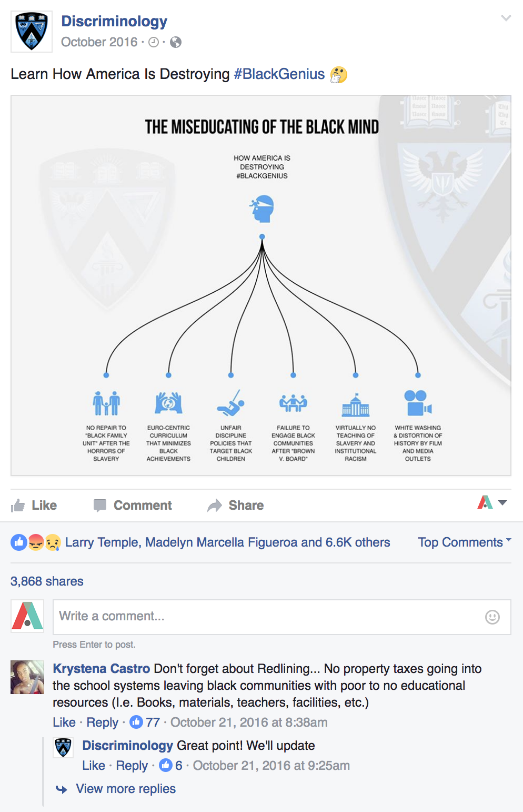Click the reaction emojis beside Larry Temple
Screen dimensions: 523x812
(x=36, y=542)
